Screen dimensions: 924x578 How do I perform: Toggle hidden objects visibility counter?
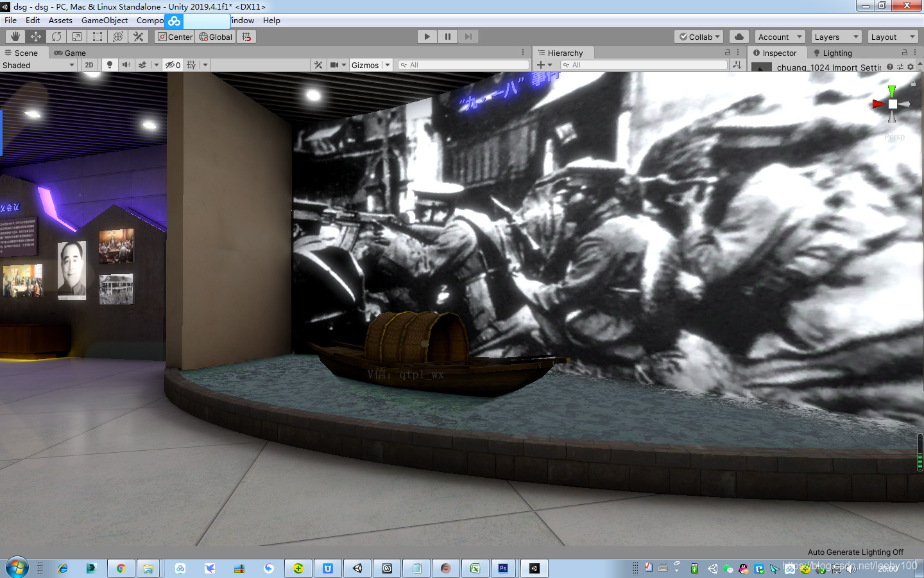tap(173, 65)
